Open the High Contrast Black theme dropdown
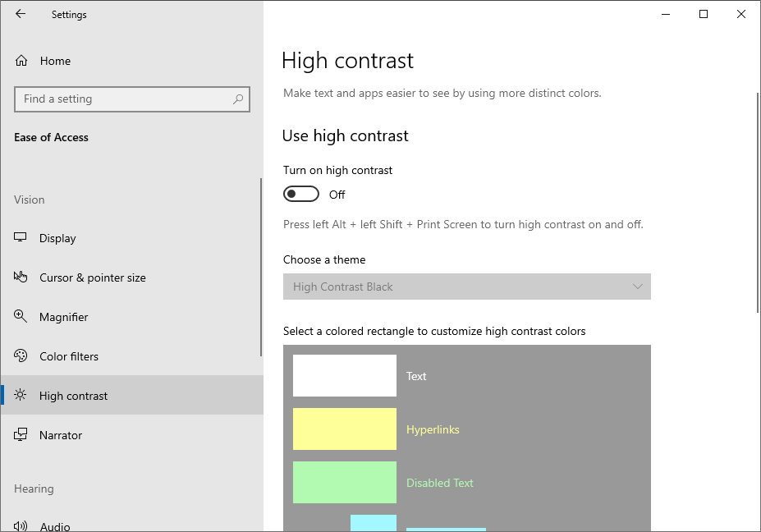The height and width of the screenshot is (532, 761). [467, 287]
